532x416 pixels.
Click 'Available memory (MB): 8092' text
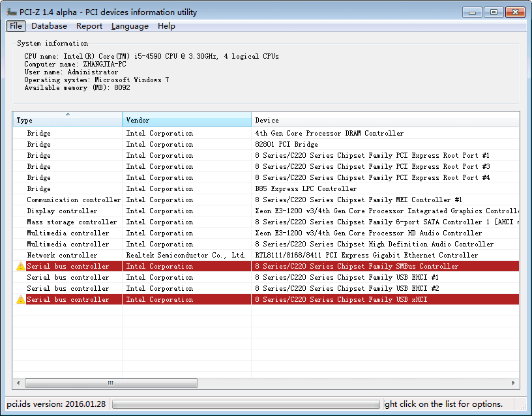[x=77, y=87]
